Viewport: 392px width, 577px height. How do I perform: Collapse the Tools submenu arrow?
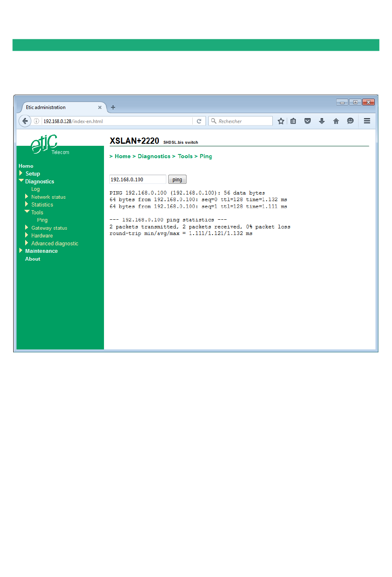pos(27,211)
